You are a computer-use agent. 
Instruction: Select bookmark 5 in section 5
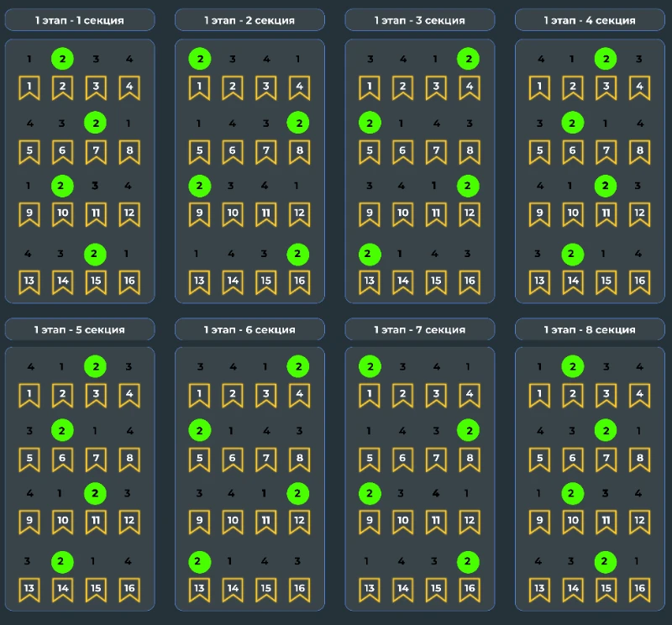point(29,460)
